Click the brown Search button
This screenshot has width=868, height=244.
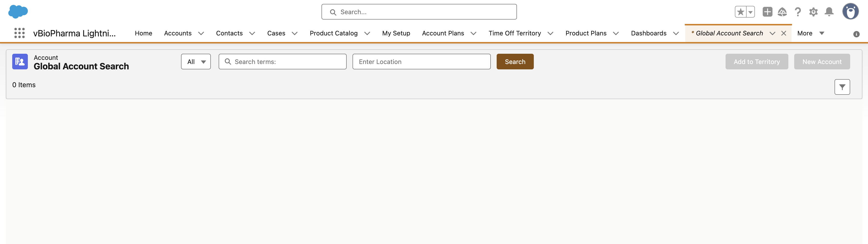pyautogui.click(x=515, y=62)
